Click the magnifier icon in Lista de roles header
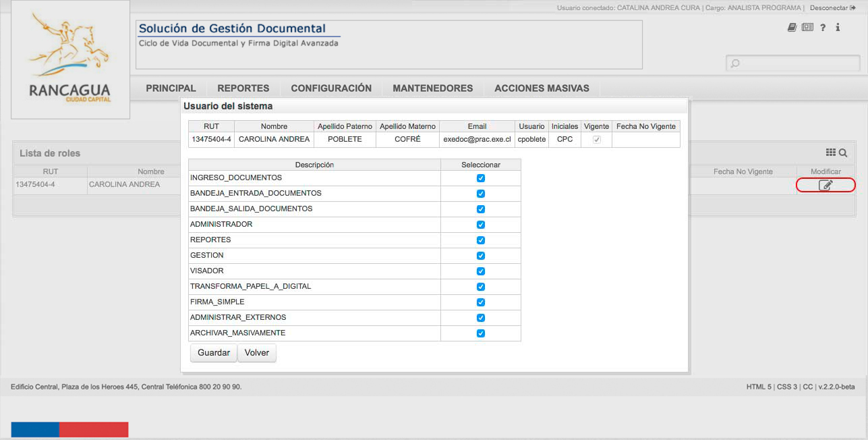This screenshot has height=440, width=868. [x=843, y=153]
